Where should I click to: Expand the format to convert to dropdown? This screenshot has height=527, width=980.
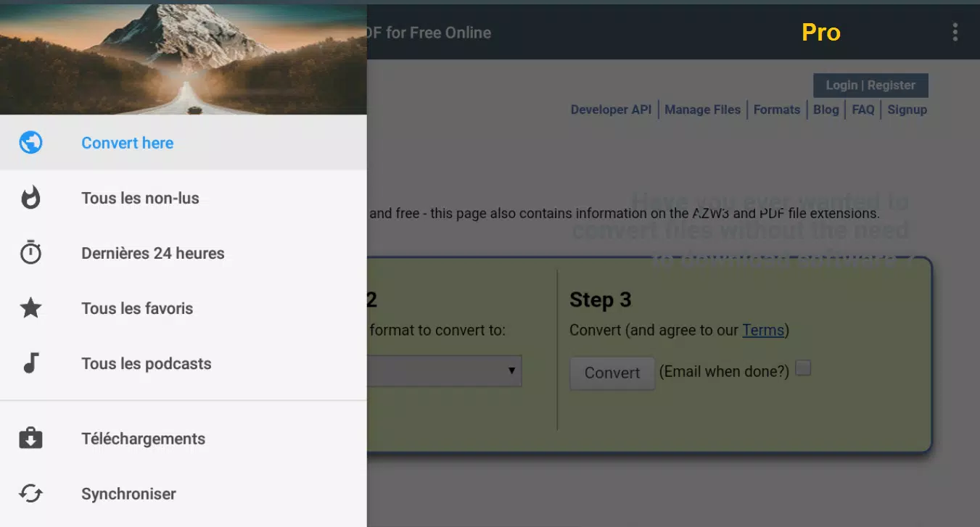pyautogui.click(x=444, y=370)
